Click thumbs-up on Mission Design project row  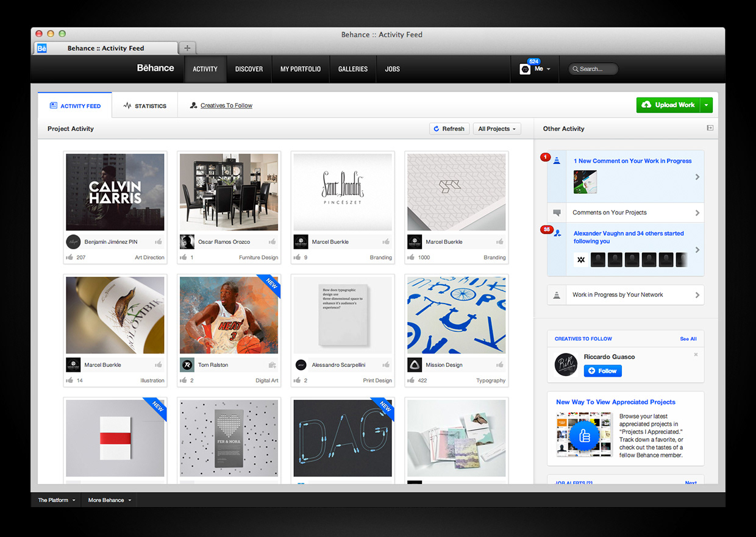pos(500,365)
